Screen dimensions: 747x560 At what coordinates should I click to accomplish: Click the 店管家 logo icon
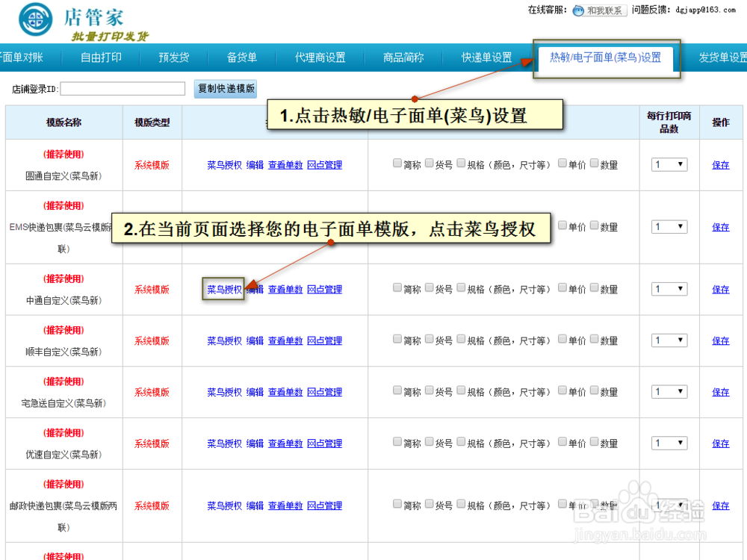35,19
